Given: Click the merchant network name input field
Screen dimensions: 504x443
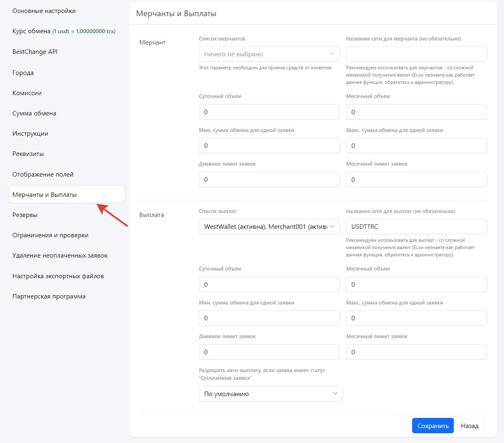Looking at the screenshot, I should [416, 54].
